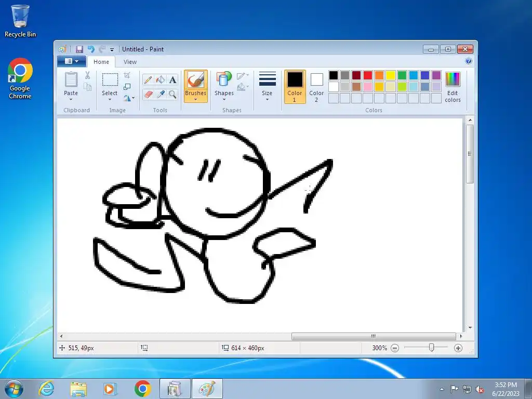Click the Action Center flag tray icon

454,389
